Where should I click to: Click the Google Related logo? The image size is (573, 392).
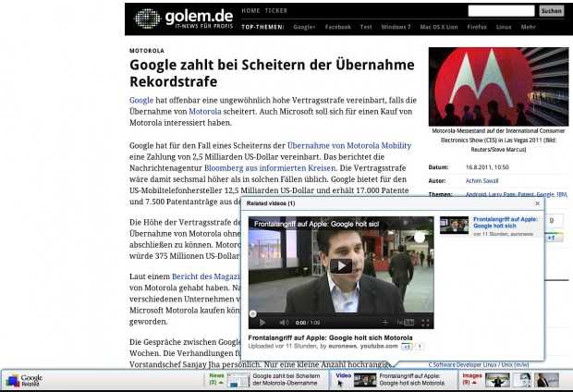pos(24,380)
